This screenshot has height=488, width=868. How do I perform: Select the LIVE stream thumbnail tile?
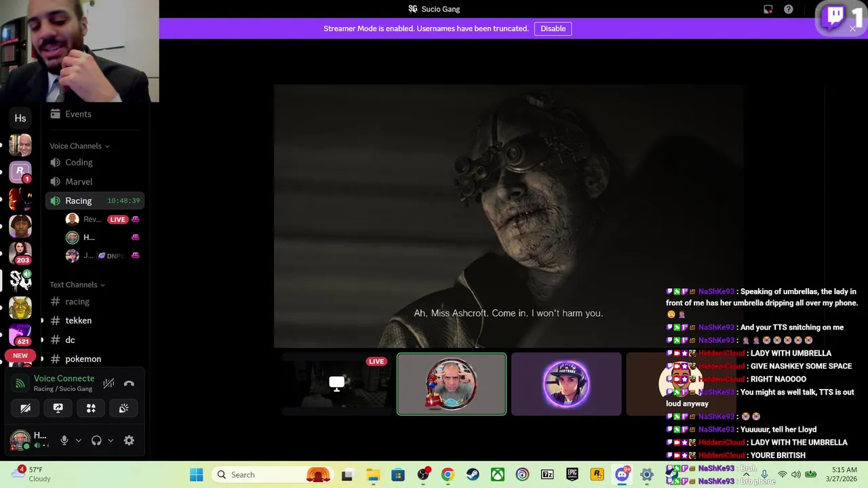(336, 384)
